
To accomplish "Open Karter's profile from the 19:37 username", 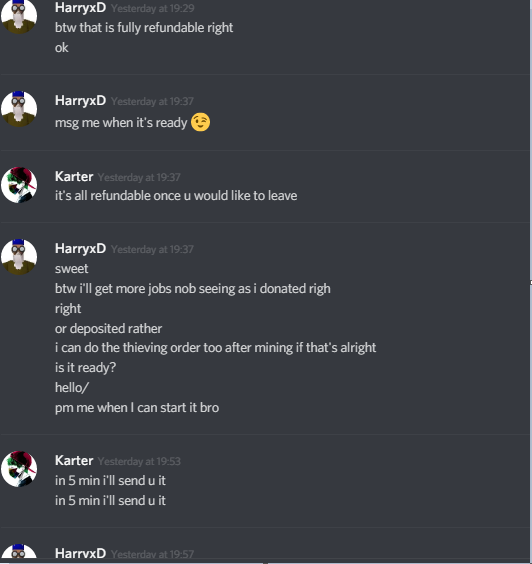I will (x=74, y=177).
